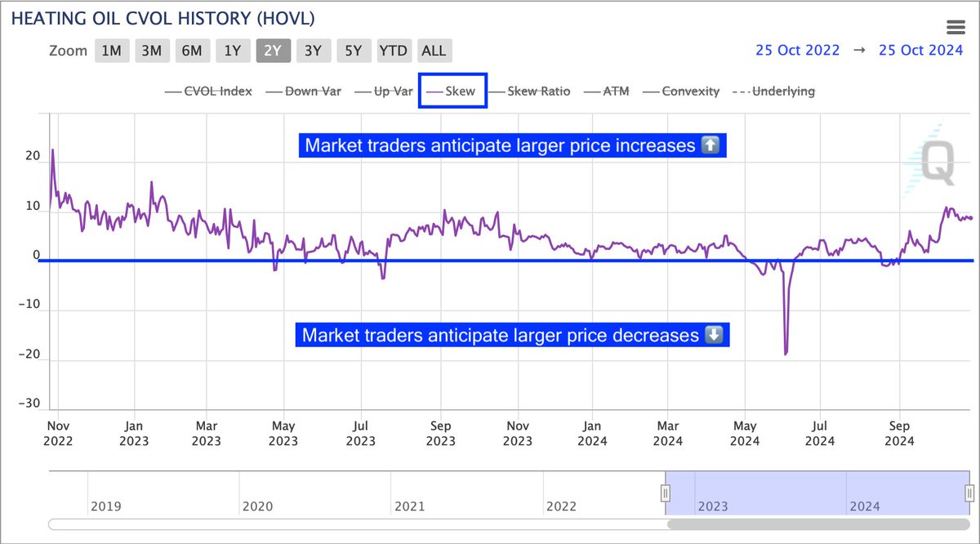The width and height of the screenshot is (980, 544).
Task: Grab the left navigator range handle
Action: tap(666, 493)
